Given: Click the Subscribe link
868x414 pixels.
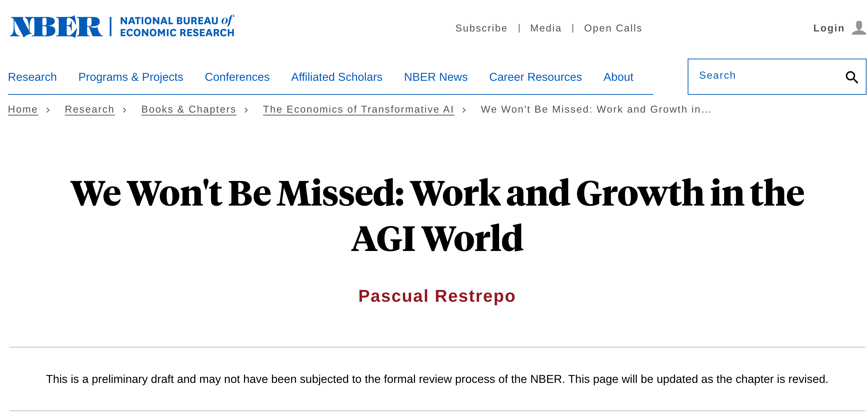Looking at the screenshot, I should (x=481, y=28).
